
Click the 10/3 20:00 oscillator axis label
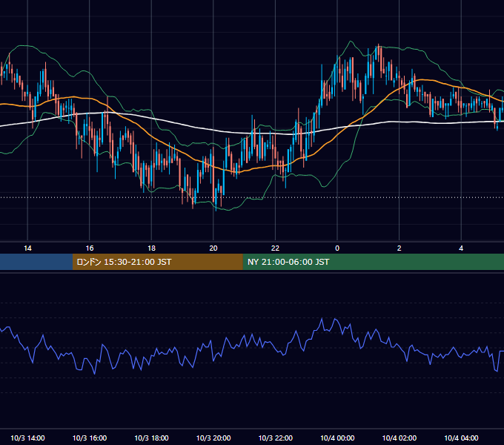tap(213, 438)
